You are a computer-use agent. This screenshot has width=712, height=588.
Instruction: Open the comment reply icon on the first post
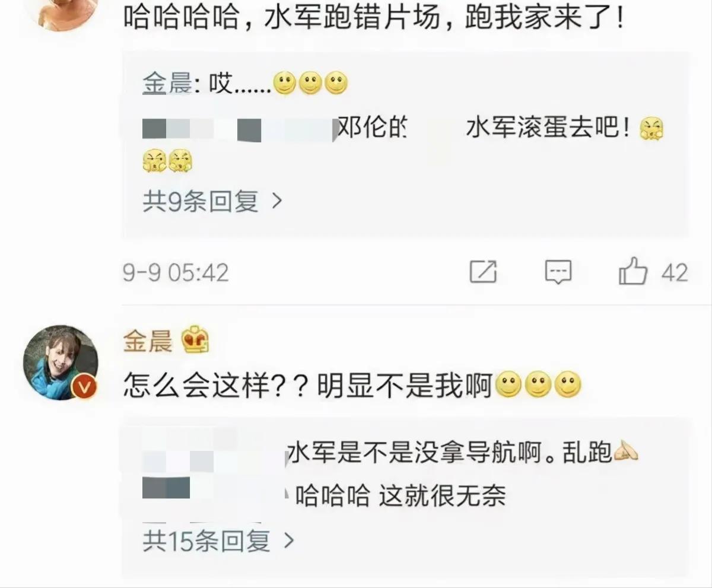[558, 272]
